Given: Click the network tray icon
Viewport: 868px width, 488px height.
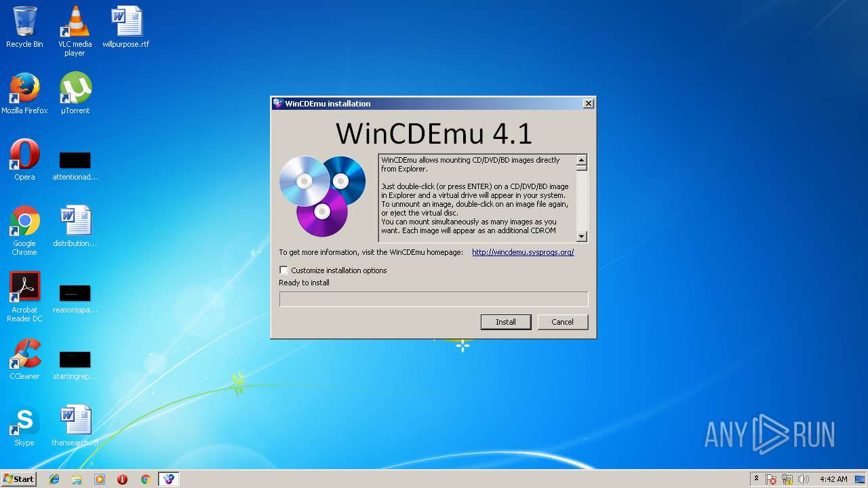Looking at the screenshot, I should pyautogui.click(x=787, y=479).
